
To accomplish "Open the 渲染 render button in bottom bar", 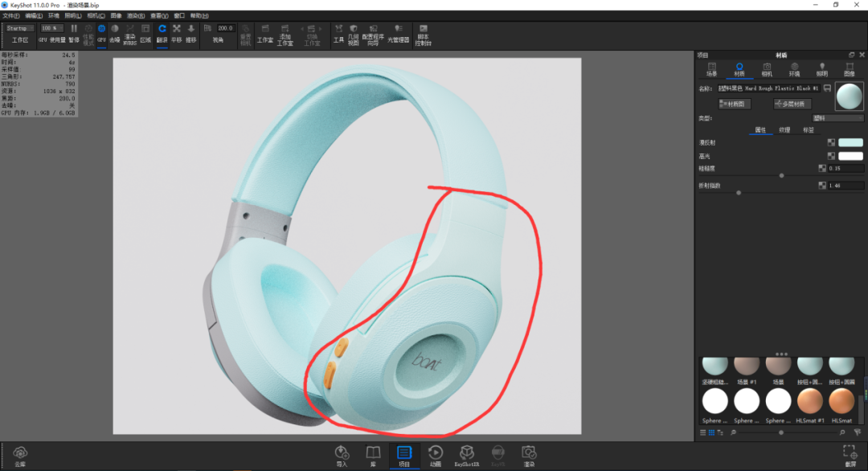I will pos(529,457).
